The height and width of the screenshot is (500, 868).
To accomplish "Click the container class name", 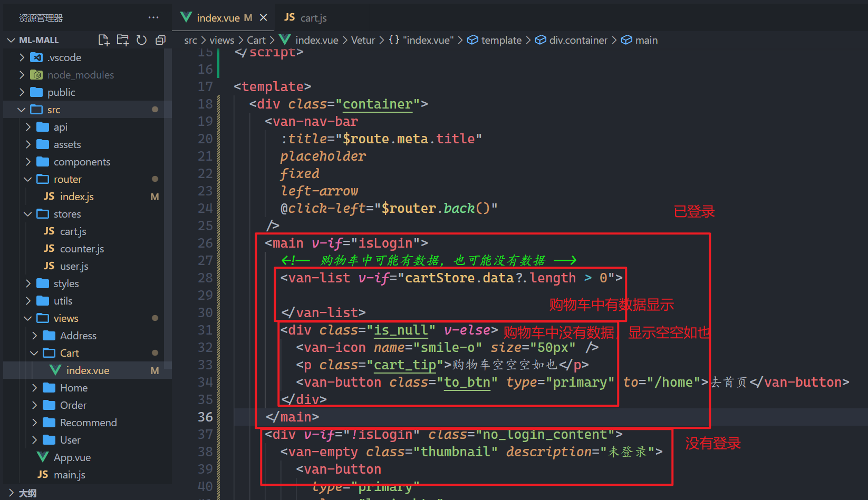I will click(x=378, y=104).
